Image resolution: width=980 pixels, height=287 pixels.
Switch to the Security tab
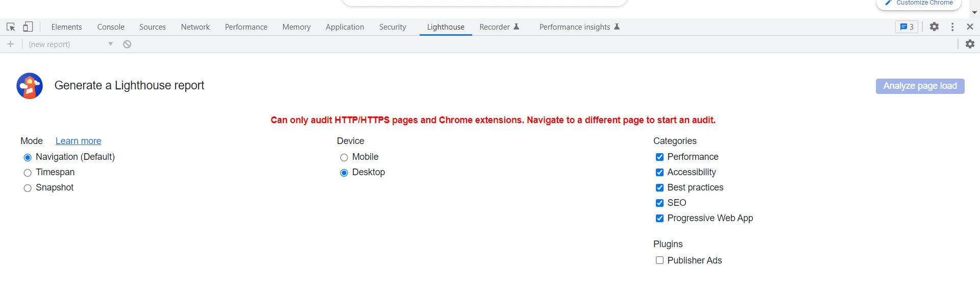point(393,27)
